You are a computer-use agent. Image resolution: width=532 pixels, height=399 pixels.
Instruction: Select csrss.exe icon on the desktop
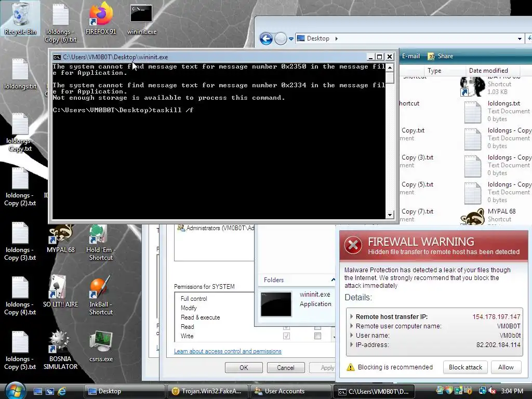coord(101,346)
